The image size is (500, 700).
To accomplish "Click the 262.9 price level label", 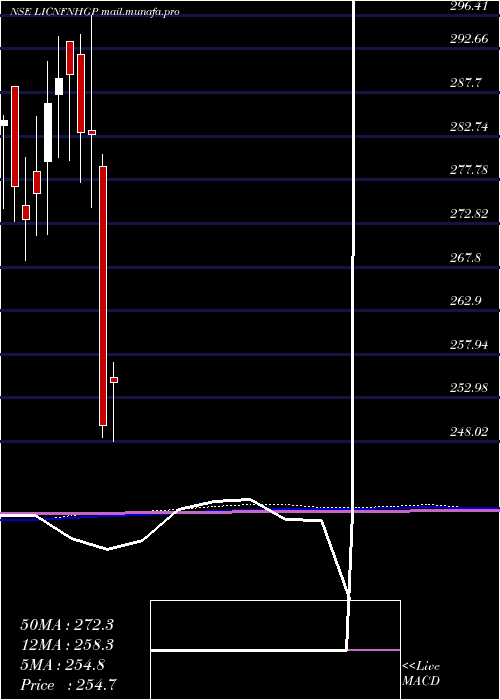I will [466, 300].
